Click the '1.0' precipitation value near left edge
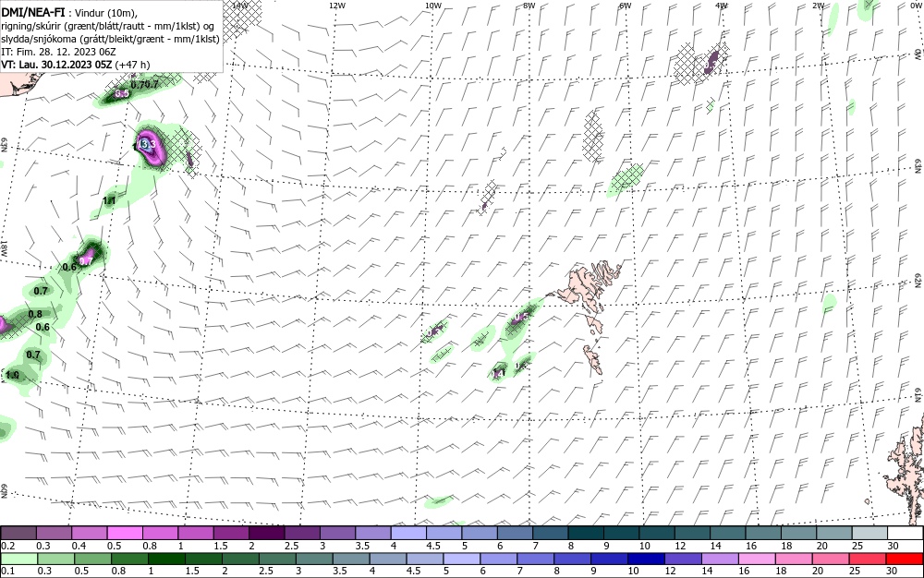Viewport: 924px width, 578px height. (12, 375)
